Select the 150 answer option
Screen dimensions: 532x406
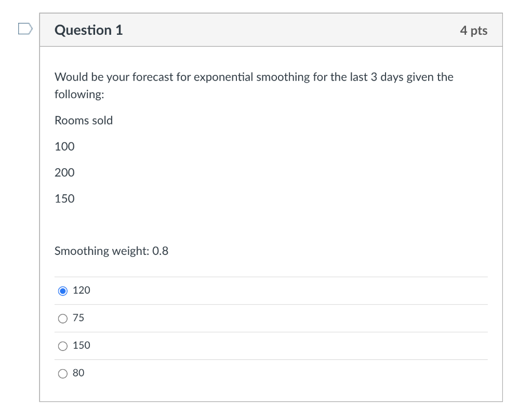click(62, 346)
